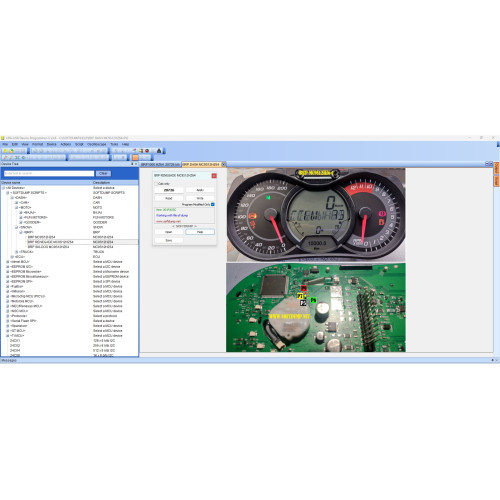Select the <Serial Flash SPI> tree item
Image resolution: width=500 pixels, height=500 pixels.
pos(23,321)
